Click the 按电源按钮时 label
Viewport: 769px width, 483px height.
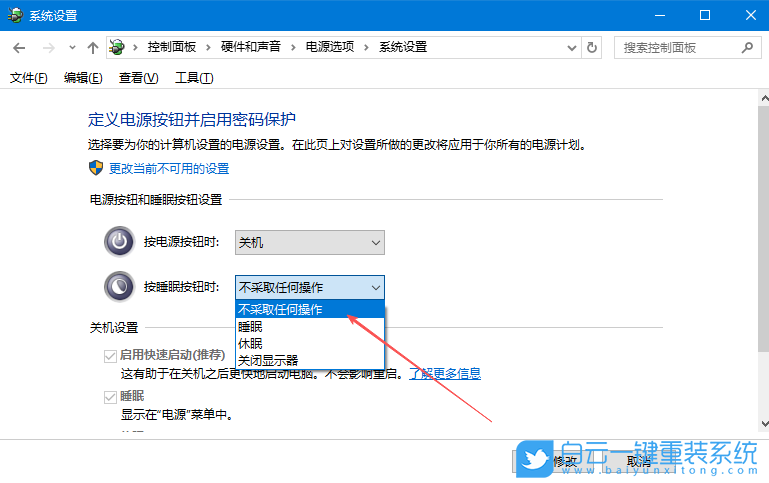pyautogui.click(x=181, y=242)
